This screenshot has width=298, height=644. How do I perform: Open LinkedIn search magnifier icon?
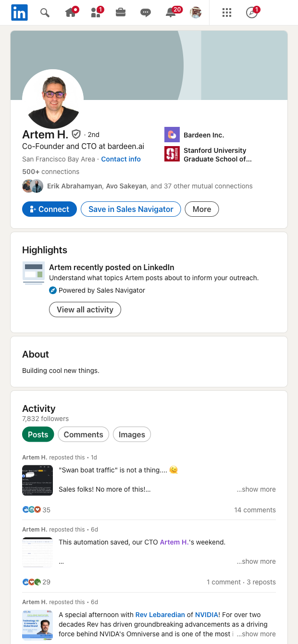point(45,13)
